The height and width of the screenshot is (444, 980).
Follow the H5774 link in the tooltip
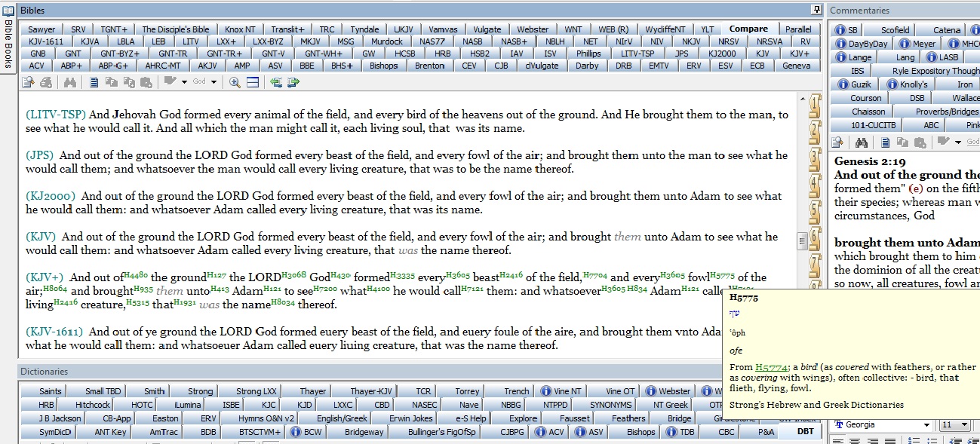(770, 367)
